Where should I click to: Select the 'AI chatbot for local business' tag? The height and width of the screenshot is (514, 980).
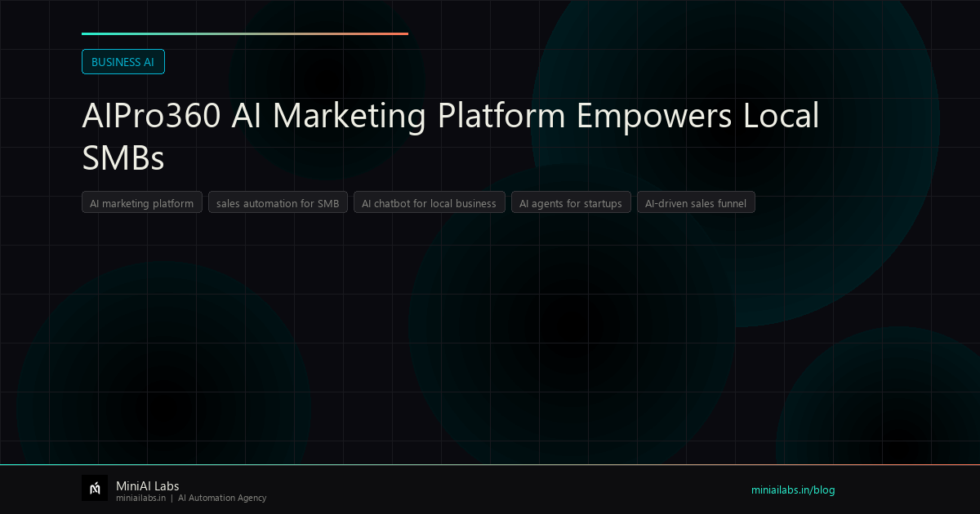pyautogui.click(x=430, y=203)
